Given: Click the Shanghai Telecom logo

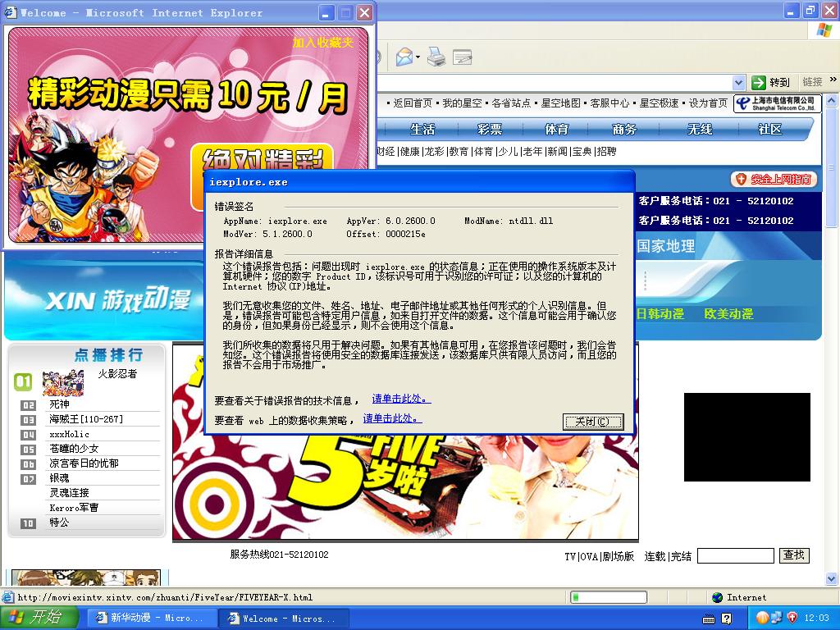Looking at the screenshot, I should (776, 103).
